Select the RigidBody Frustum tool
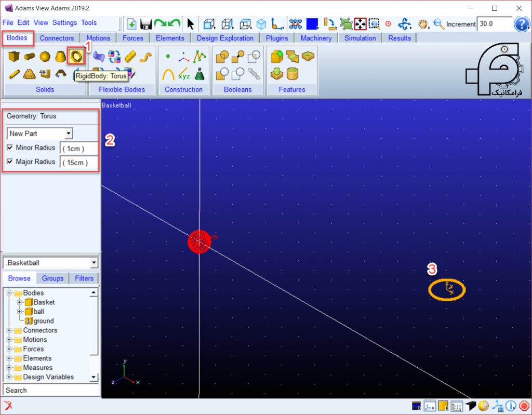This screenshot has width=532, height=415. coord(60,56)
